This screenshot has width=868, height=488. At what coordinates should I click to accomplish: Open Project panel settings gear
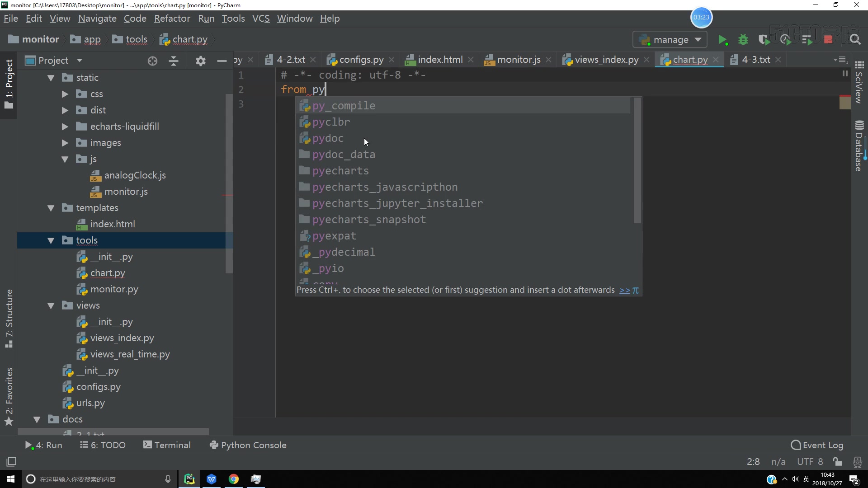[x=200, y=61]
